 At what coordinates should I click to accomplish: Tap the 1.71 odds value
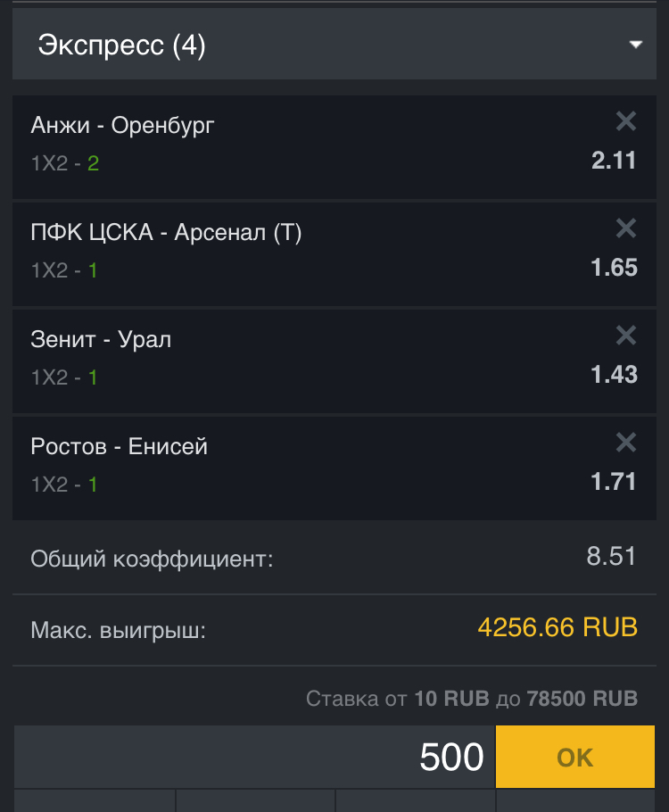click(x=614, y=482)
